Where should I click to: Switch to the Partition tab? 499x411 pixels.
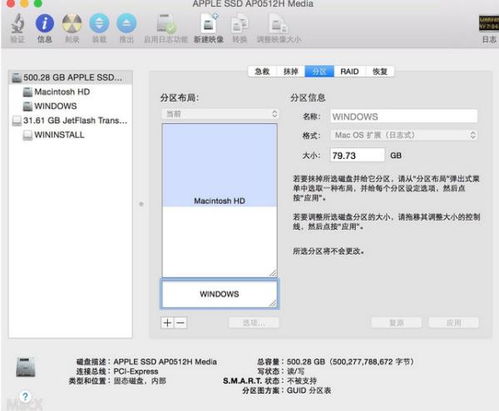click(x=319, y=71)
